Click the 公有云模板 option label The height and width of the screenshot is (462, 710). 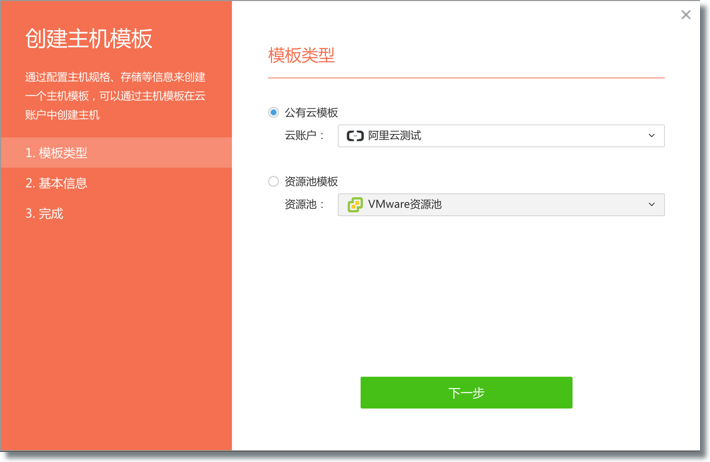tap(311, 113)
